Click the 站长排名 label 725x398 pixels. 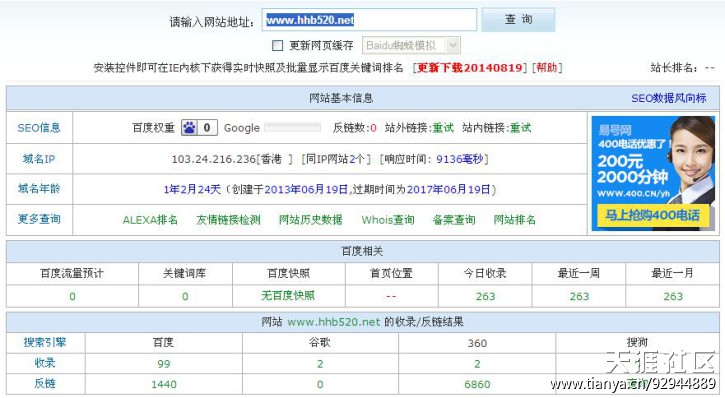point(674,67)
